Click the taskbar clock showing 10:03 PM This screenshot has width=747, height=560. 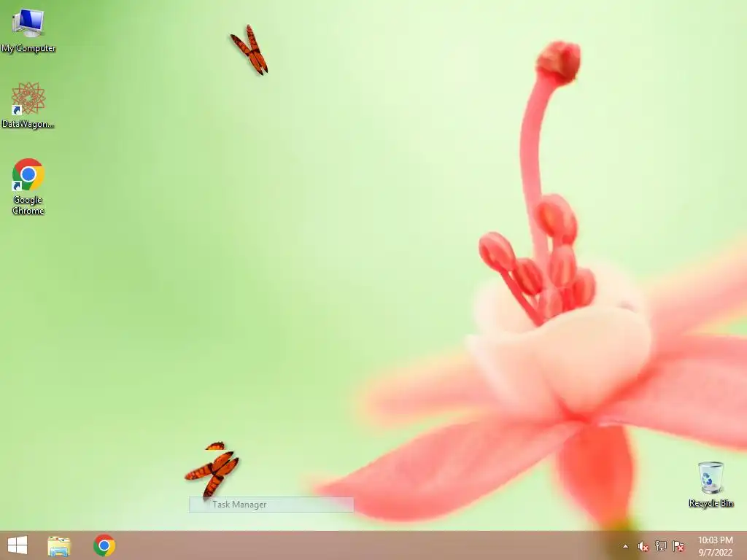pyautogui.click(x=715, y=546)
